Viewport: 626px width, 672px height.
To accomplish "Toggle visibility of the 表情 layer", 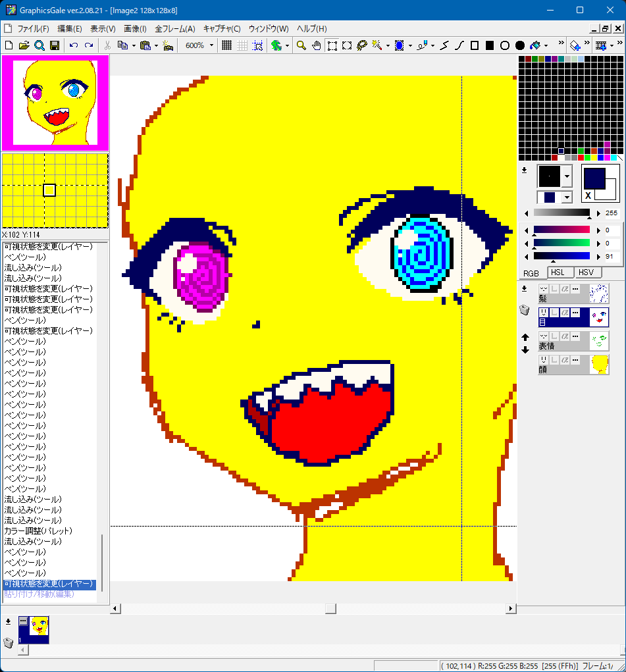I will click(544, 336).
